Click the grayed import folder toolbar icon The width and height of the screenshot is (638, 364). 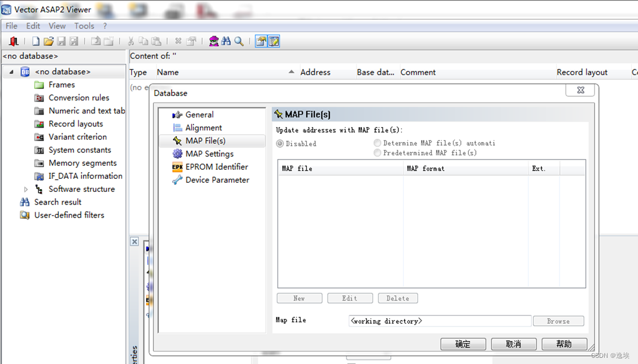(x=96, y=41)
